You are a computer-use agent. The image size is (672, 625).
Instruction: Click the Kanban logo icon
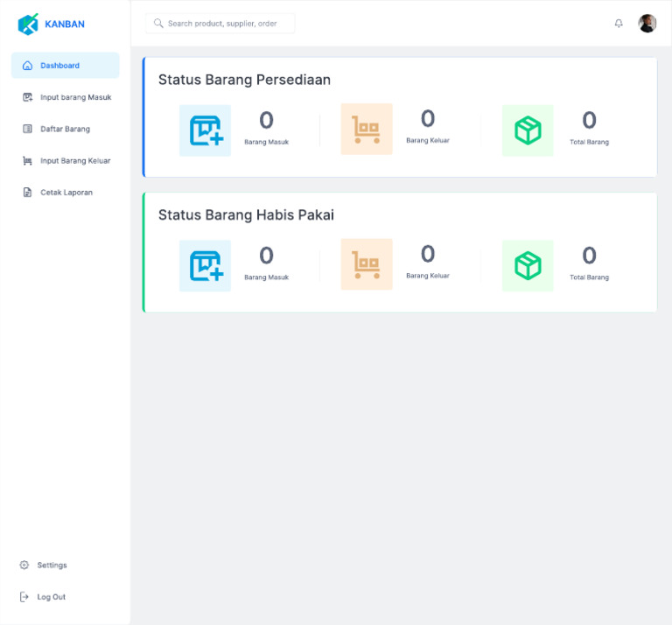(28, 24)
